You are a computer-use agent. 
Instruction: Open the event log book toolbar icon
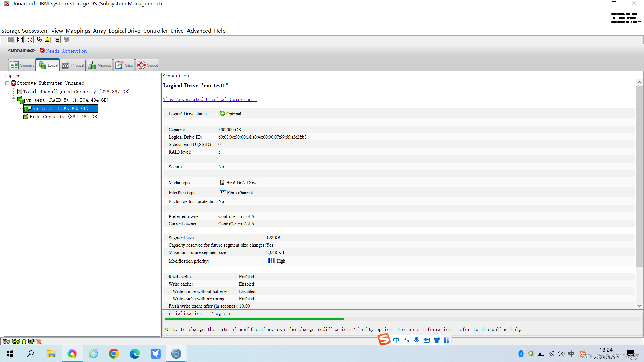[20, 40]
